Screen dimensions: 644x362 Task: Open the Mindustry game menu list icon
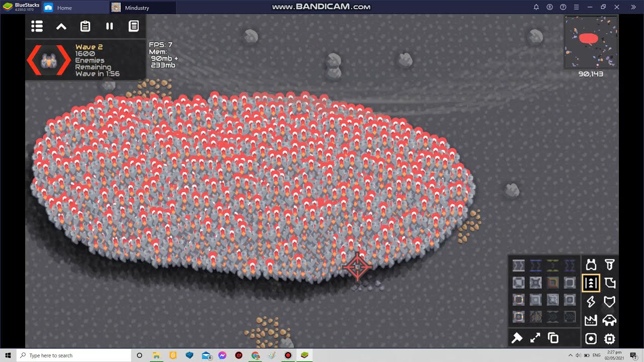37,26
